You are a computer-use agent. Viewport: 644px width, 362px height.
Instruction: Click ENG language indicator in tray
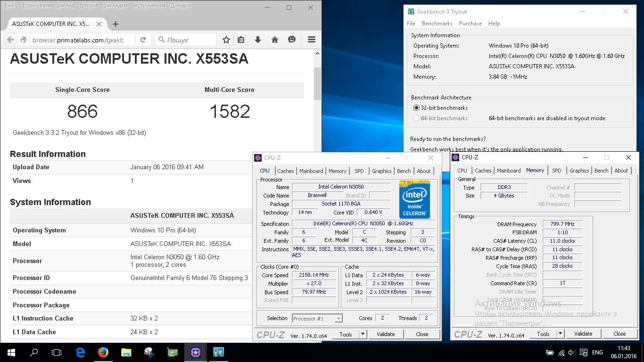pyautogui.click(x=597, y=352)
